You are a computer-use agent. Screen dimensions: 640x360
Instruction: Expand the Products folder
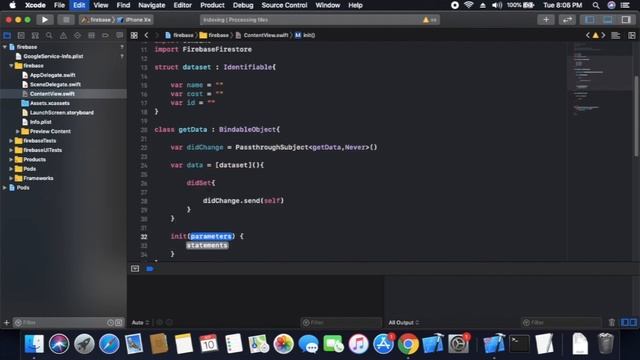coord(11,160)
